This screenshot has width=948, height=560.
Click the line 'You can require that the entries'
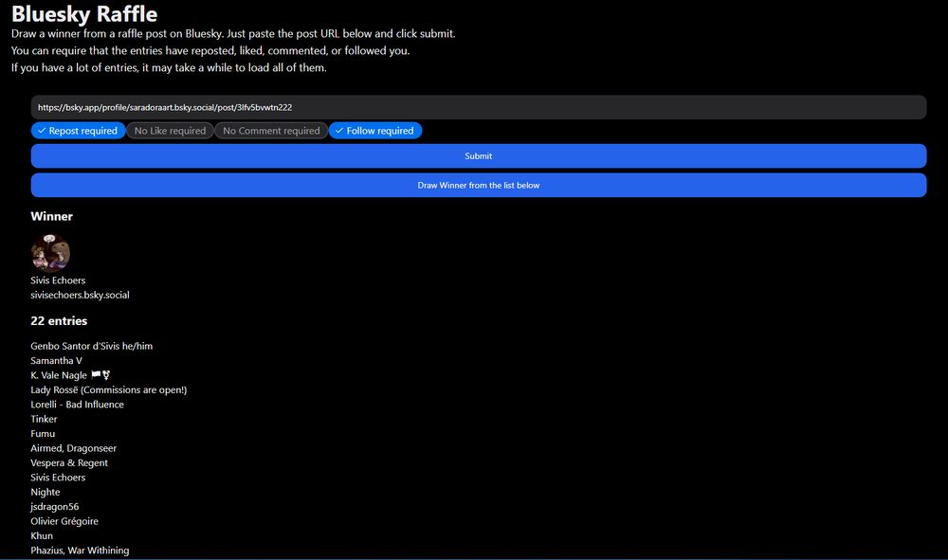[210, 51]
